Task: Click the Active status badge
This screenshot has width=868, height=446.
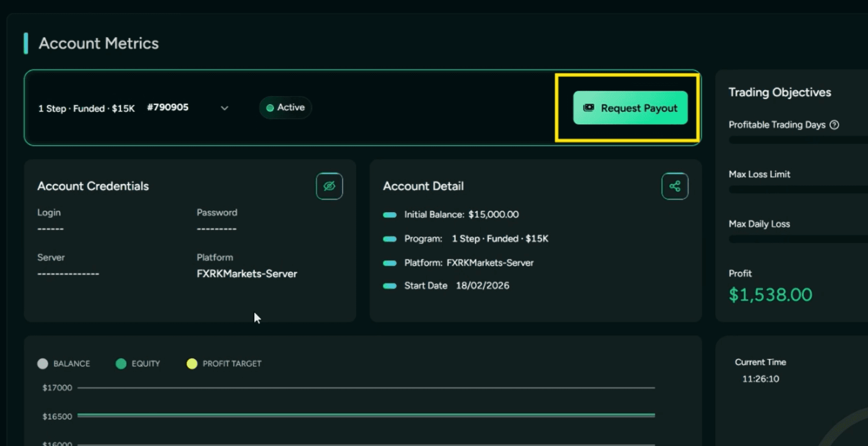Action: (286, 108)
